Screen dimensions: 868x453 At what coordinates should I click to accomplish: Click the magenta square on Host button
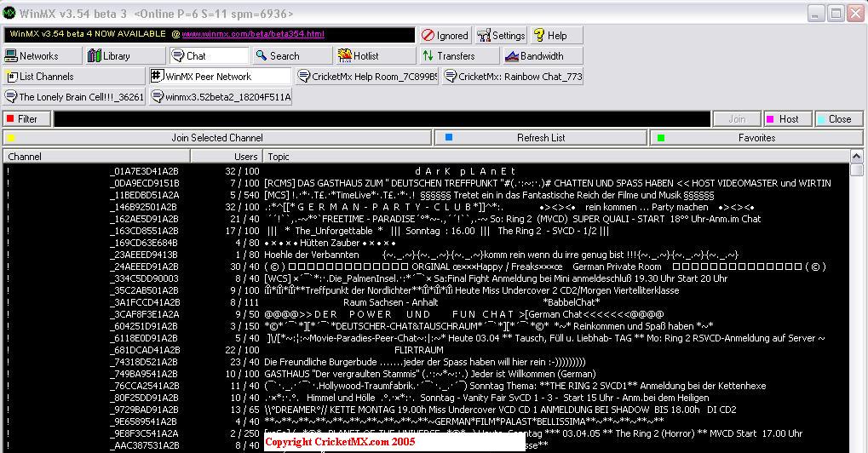click(770, 119)
